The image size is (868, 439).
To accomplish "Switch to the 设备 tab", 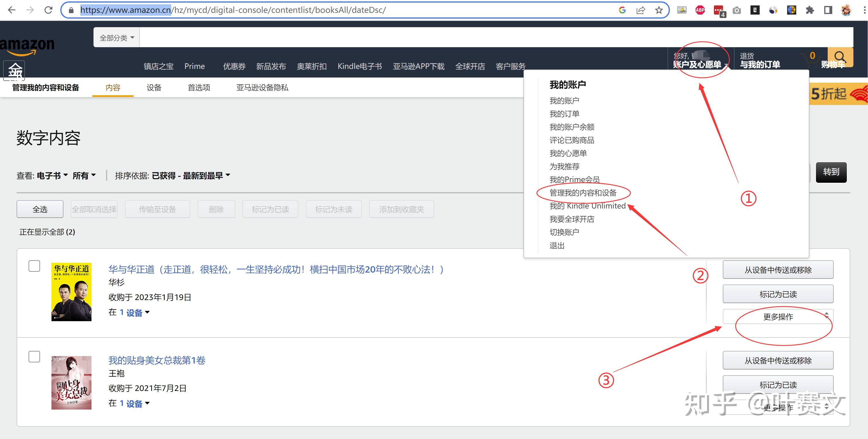I will pyautogui.click(x=154, y=88).
